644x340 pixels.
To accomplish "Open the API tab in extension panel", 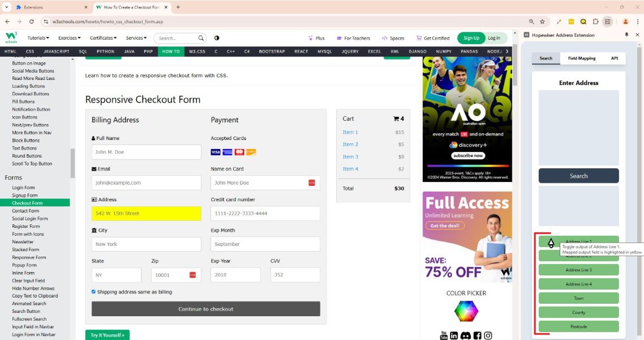I will click(x=614, y=58).
